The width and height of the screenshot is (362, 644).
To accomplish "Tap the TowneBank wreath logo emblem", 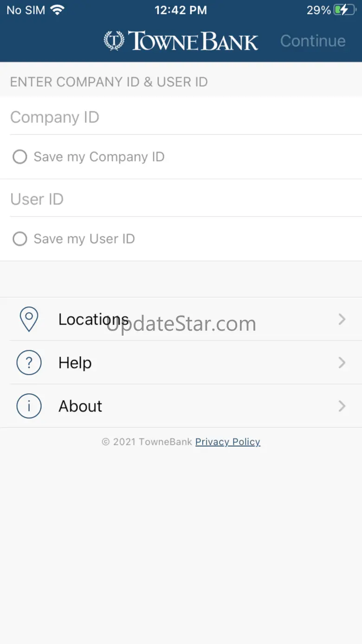I will coord(114,40).
